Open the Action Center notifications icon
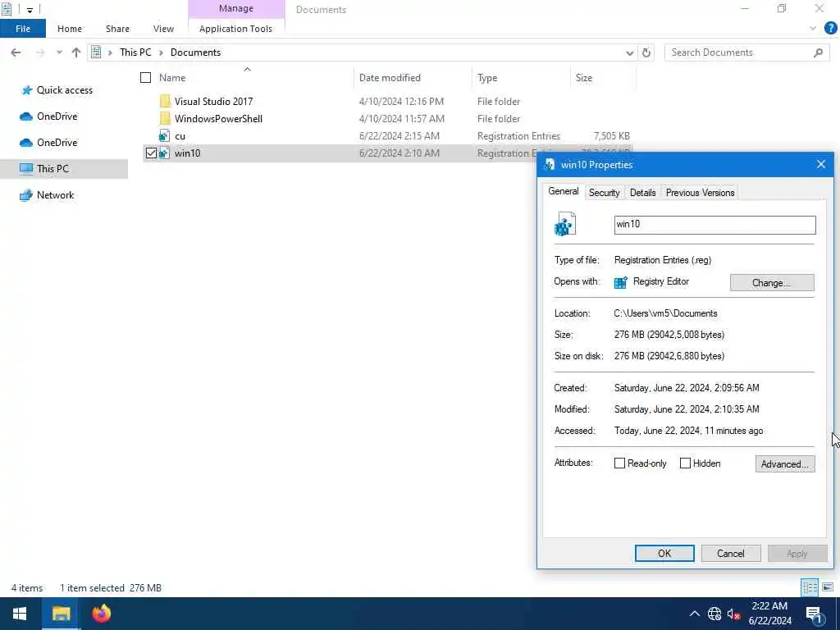840x630 pixels. [x=815, y=614]
